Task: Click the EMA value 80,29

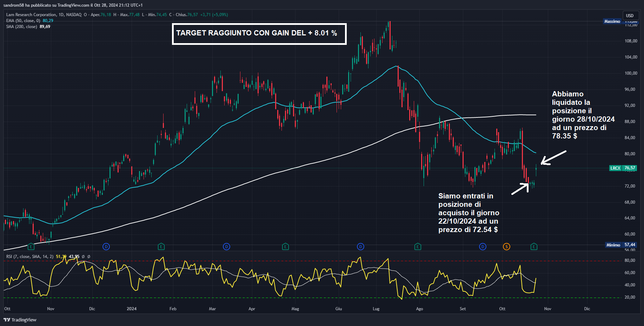Action: click(48, 21)
